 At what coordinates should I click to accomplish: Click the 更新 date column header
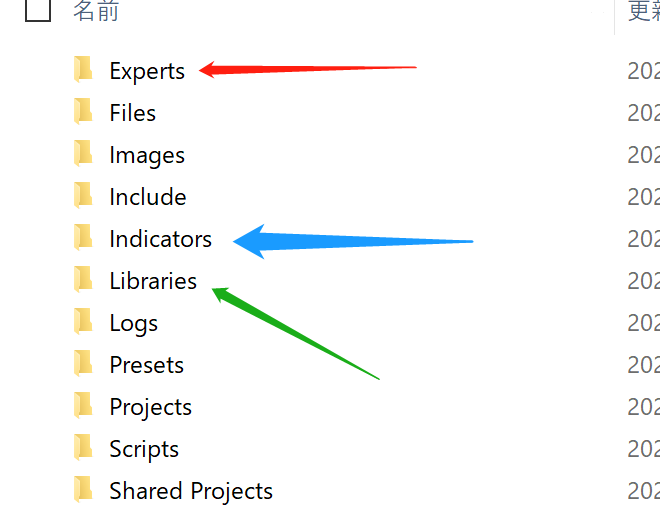point(642,11)
